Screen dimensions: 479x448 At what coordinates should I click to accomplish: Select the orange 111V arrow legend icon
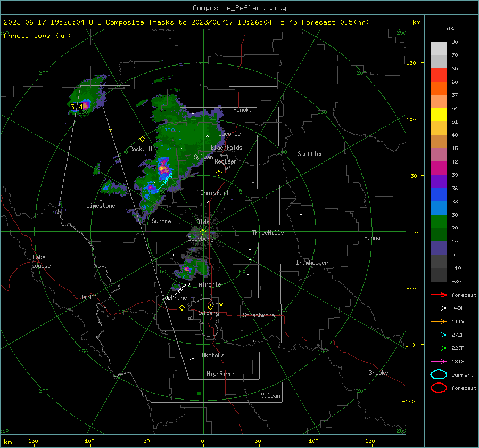tap(439, 321)
